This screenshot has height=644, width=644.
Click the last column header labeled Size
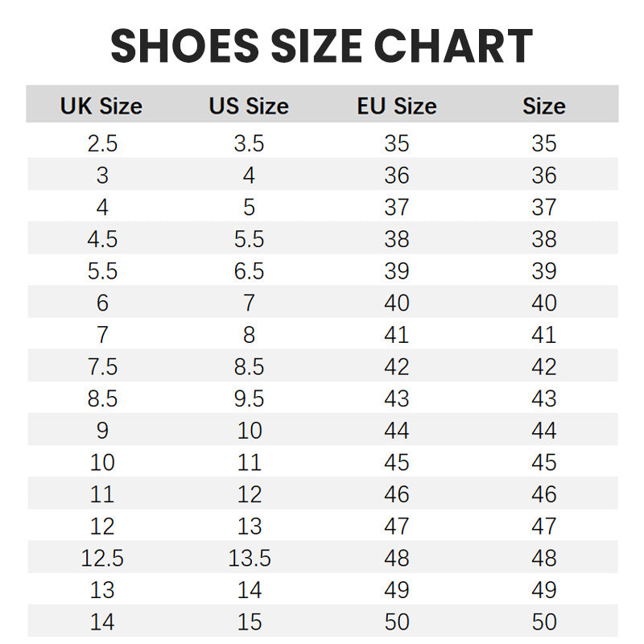tap(544, 106)
